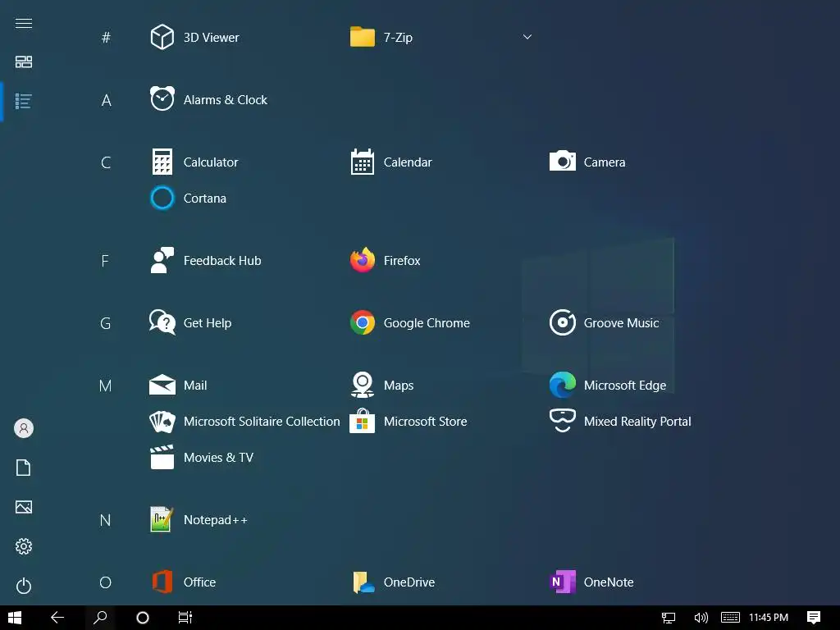The height and width of the screenshot is (630, 840).
Task: Switch to the Pinned tiles view
Action: coord(24,62)
